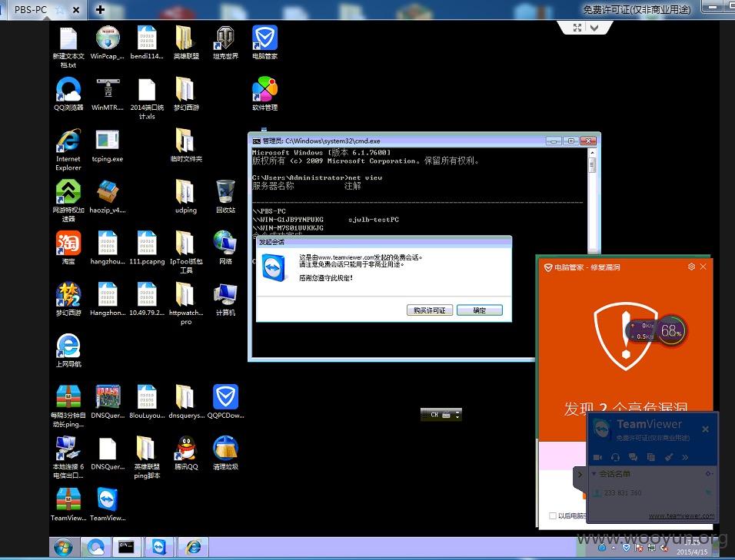The width and height of the screenshot is (735, 560).
Task: Open QQ browser from remote taskbar
Action: 95,547
